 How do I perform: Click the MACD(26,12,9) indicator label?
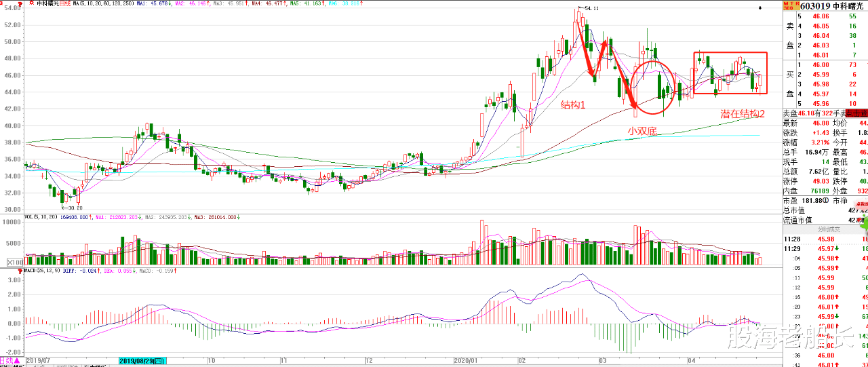tap(43, 270)
